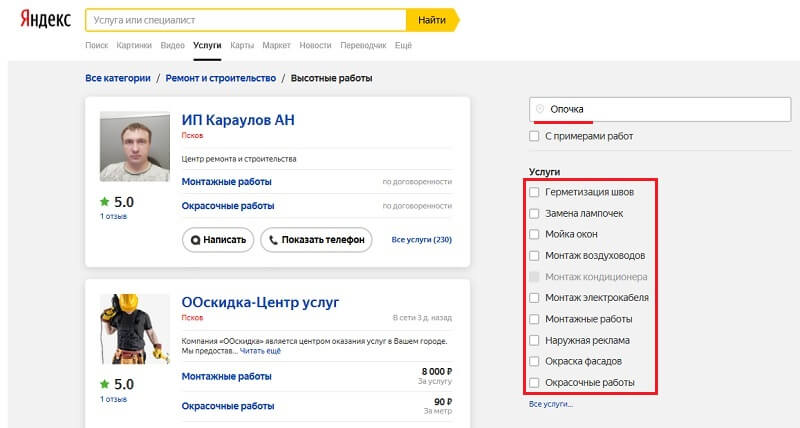Click В сети 3 д. назад status

(422, 317)
